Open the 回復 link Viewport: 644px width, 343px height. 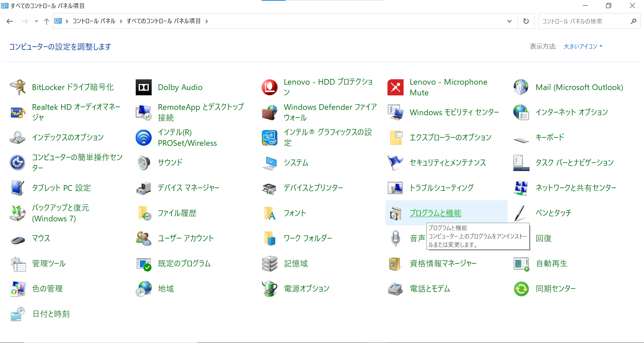[544, 238]
